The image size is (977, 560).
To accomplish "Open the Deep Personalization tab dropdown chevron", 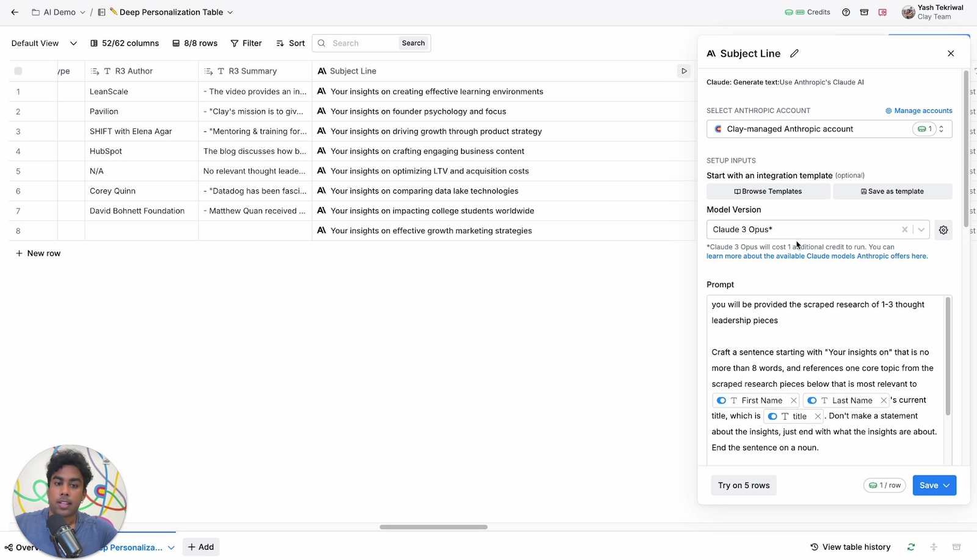I will [x=172, y=548].
